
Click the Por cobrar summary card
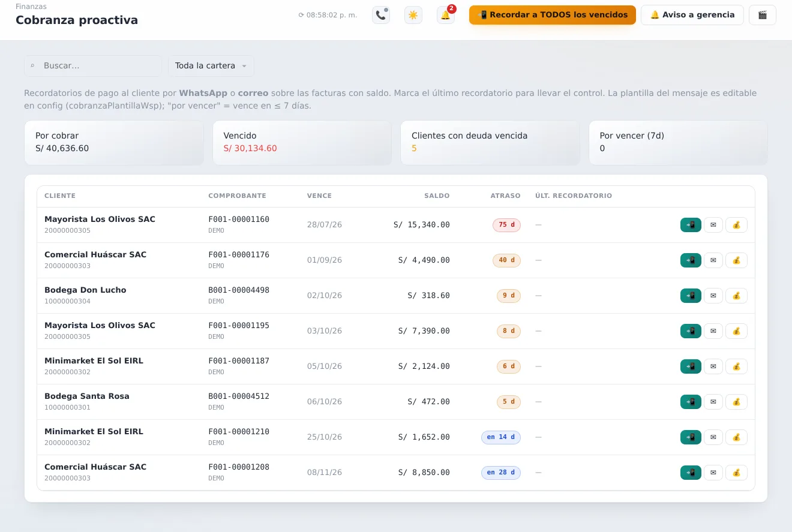point(114,143)
